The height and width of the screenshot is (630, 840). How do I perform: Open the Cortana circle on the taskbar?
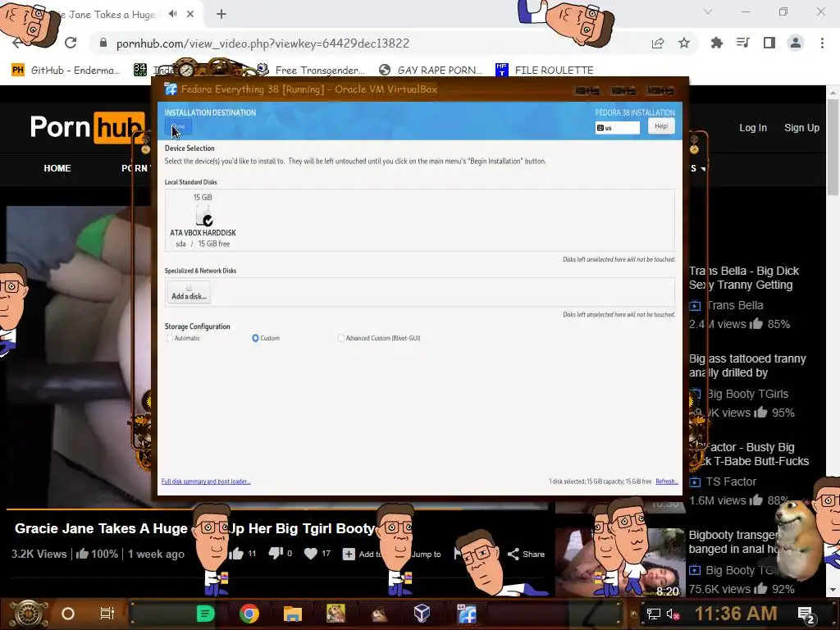coord(68,614)
